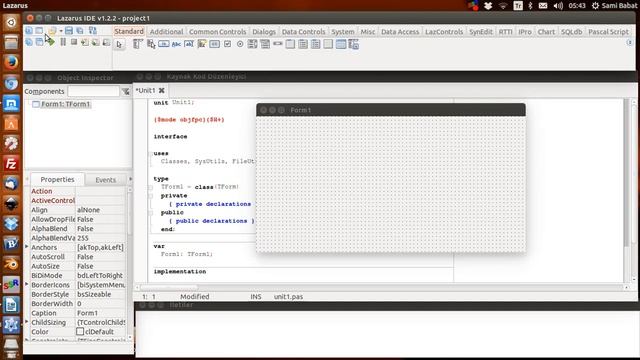Open the Pascal Script palette tab

[x=608, y=31]
